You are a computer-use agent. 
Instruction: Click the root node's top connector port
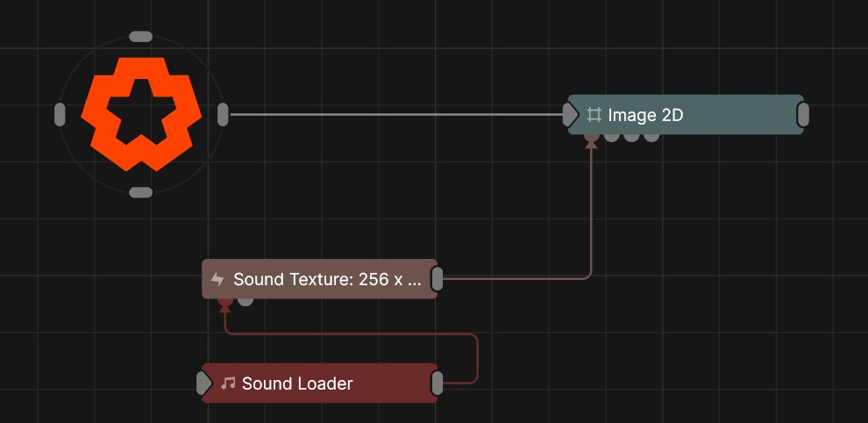click(x=140, y=37)
